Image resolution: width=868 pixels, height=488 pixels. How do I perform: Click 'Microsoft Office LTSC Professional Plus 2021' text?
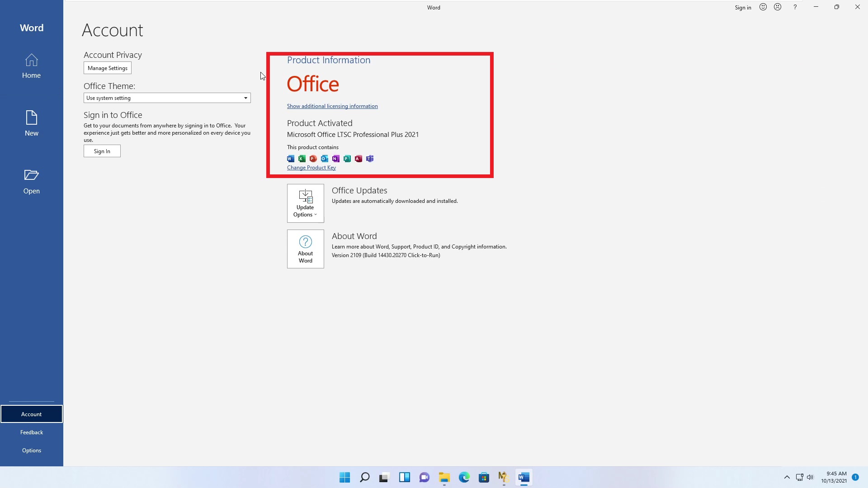click(353, 135)
